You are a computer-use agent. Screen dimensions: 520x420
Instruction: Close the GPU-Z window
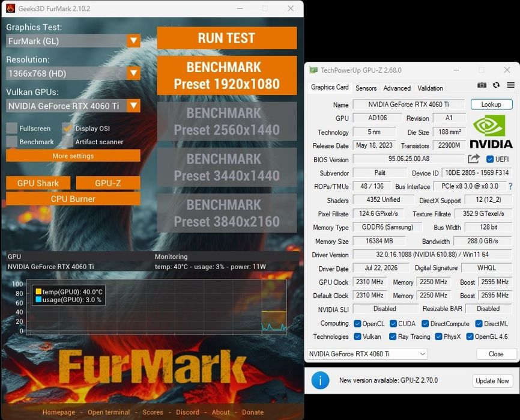(507, 70)
